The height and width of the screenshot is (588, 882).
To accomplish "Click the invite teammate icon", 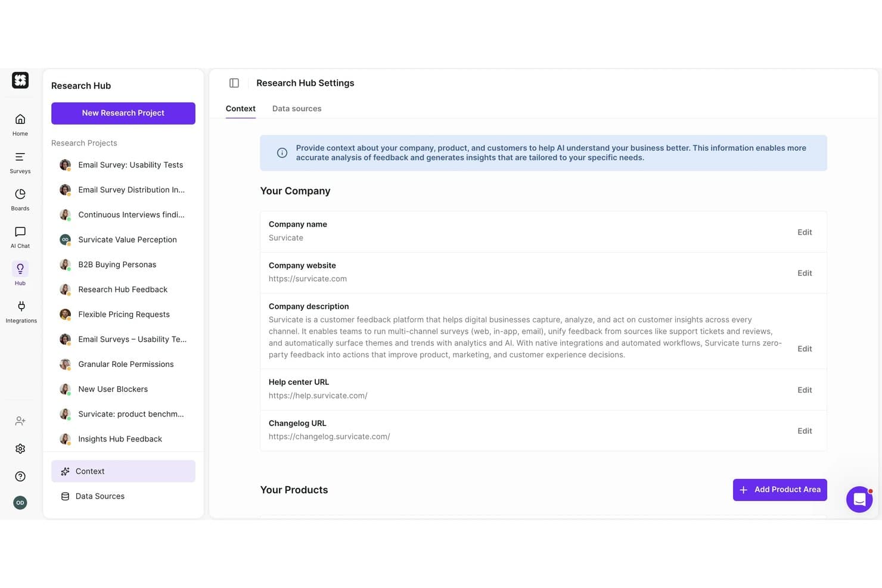I will click(20, 421).
